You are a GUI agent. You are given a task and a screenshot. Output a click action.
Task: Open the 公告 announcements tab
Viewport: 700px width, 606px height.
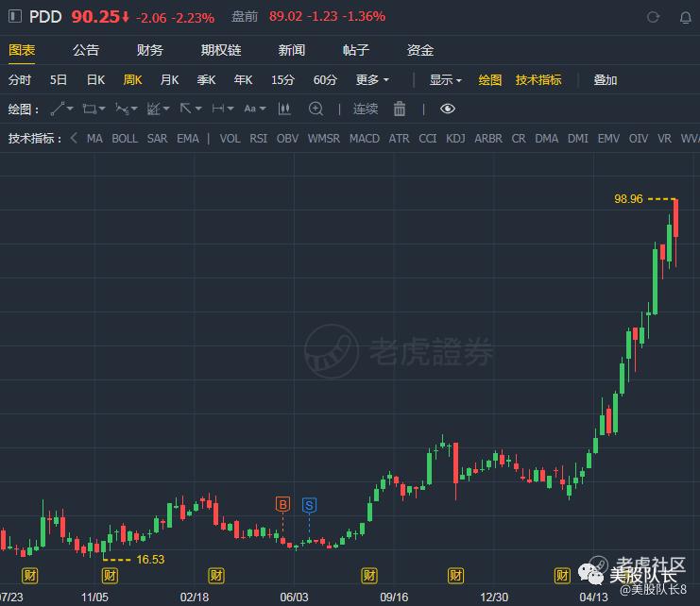[x=86, y=50]
